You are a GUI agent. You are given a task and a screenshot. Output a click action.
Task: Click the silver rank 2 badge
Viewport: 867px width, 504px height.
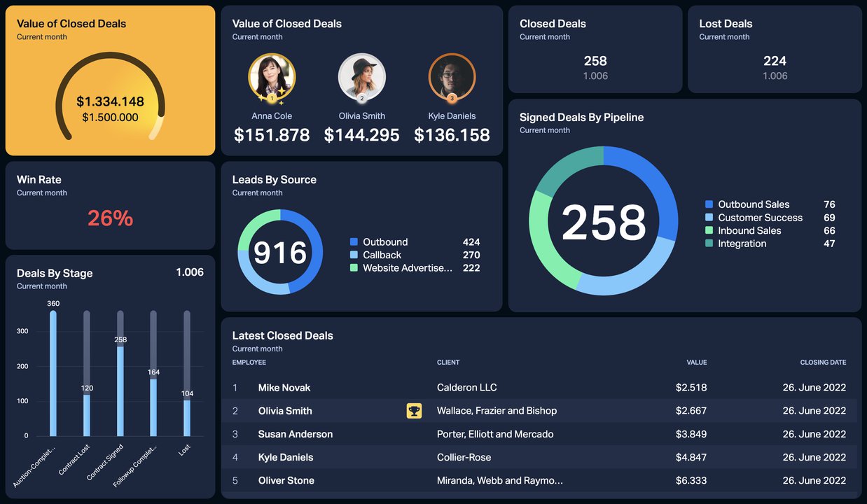362,99
